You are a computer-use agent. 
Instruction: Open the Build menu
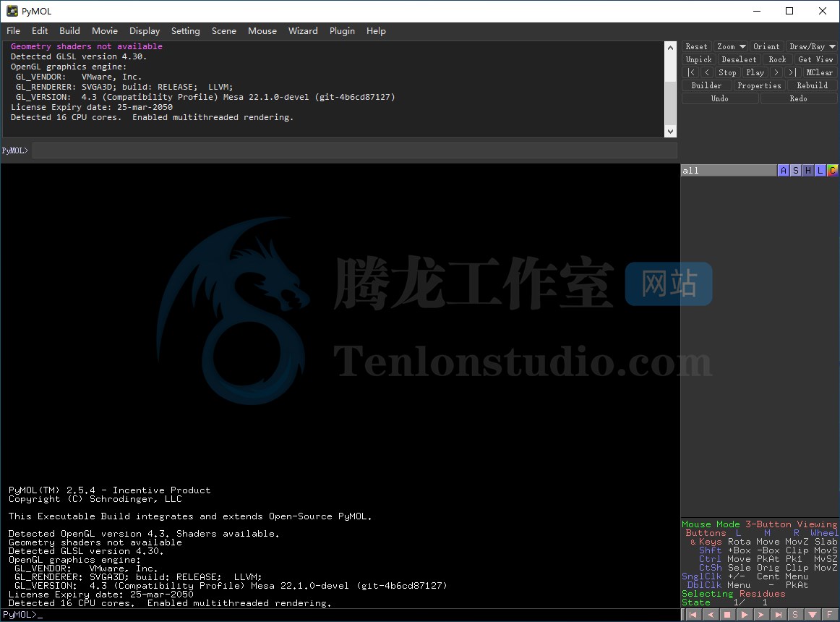(69, 31)
